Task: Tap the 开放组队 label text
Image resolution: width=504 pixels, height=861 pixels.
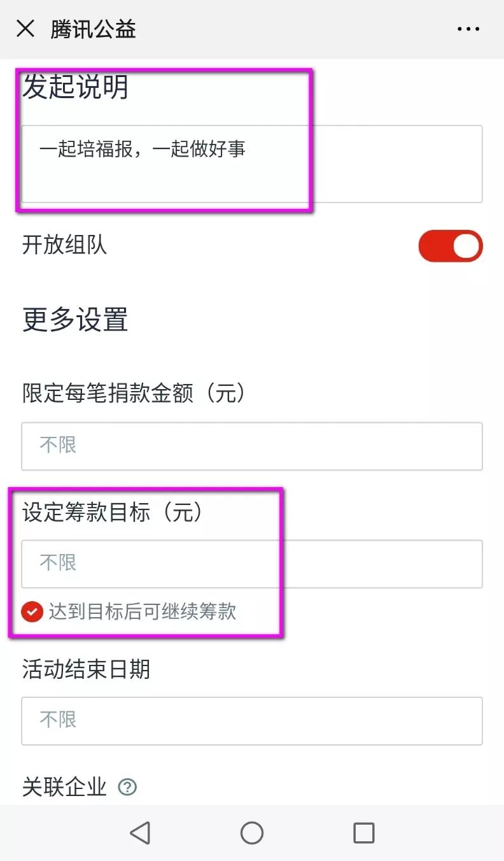Action: (x=64, y=245)
